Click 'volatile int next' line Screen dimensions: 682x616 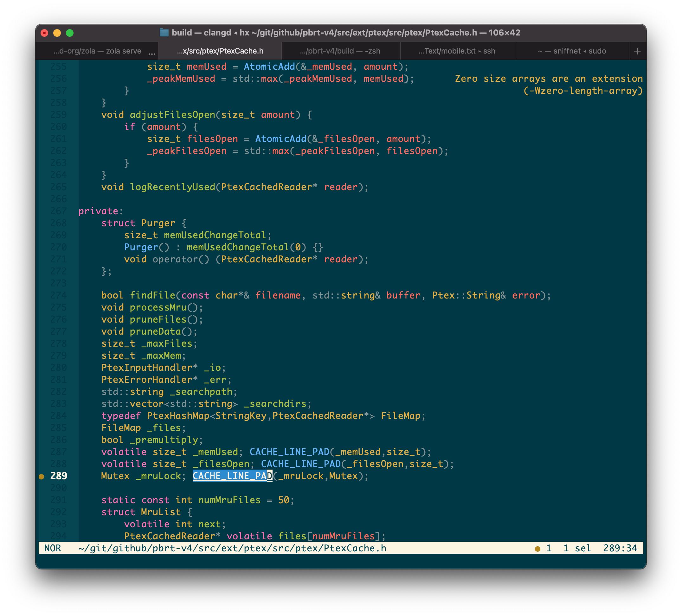point(175,524)
